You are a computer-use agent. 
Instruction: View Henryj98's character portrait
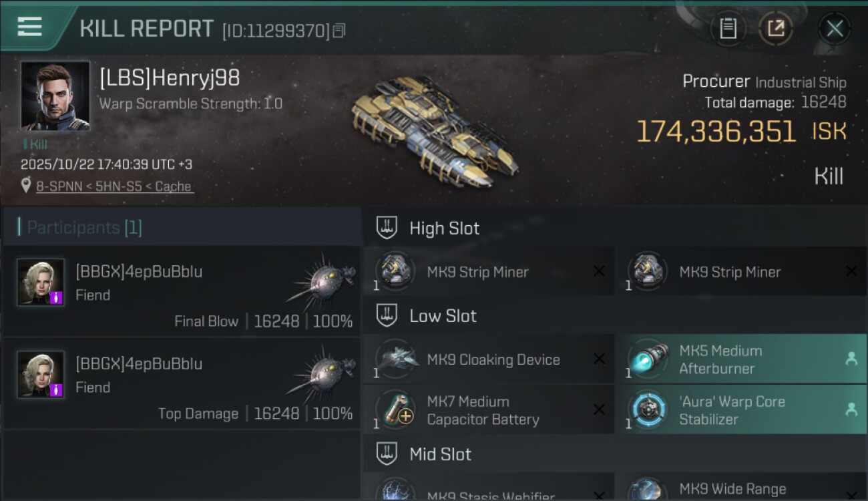55,96
